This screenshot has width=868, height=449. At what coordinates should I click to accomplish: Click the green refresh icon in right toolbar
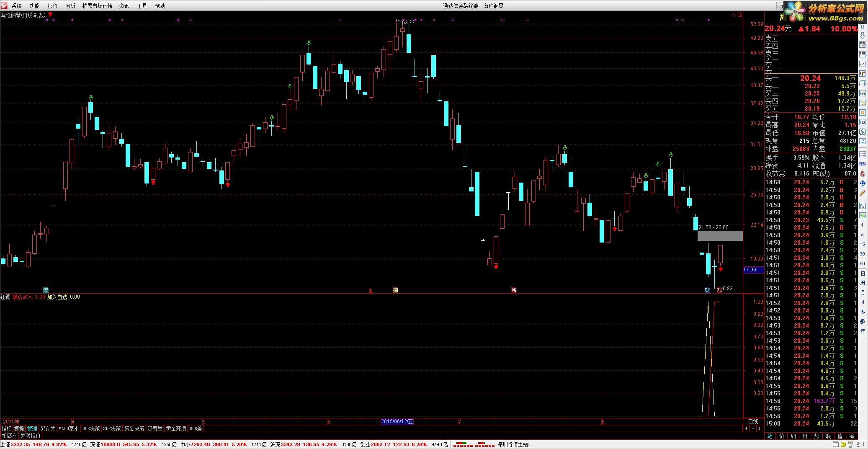[x=863, y=215]
